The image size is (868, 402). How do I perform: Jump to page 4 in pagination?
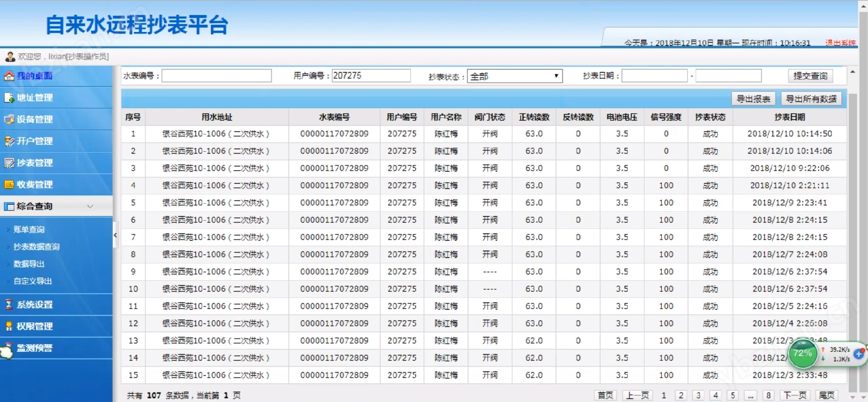tap(716, 395)
